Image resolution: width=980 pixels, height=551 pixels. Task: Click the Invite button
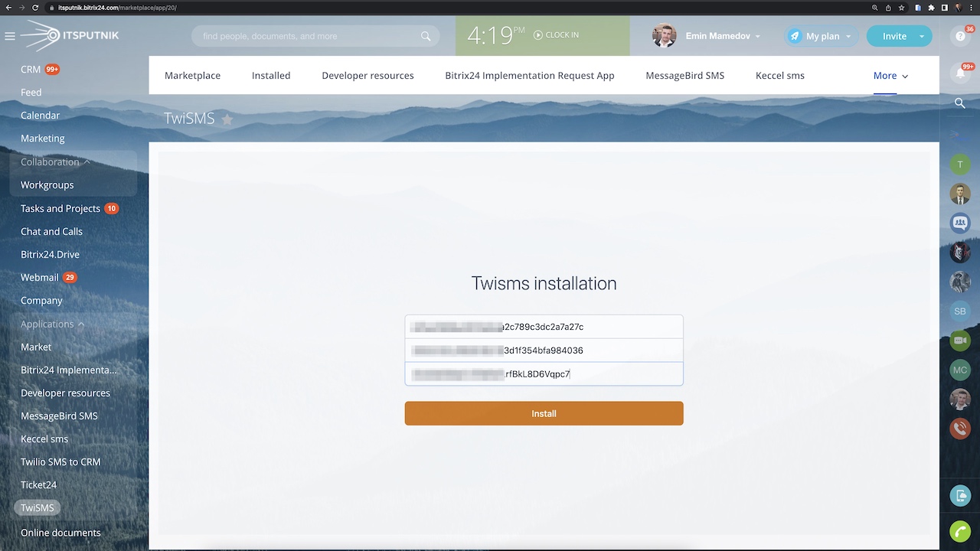[893, 36]
